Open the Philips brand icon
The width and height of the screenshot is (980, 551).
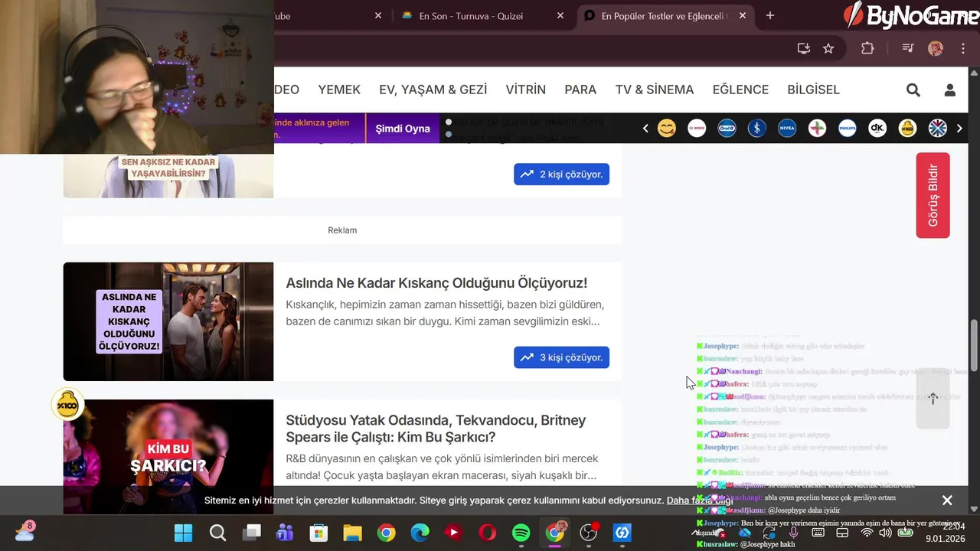click(847, 129)
